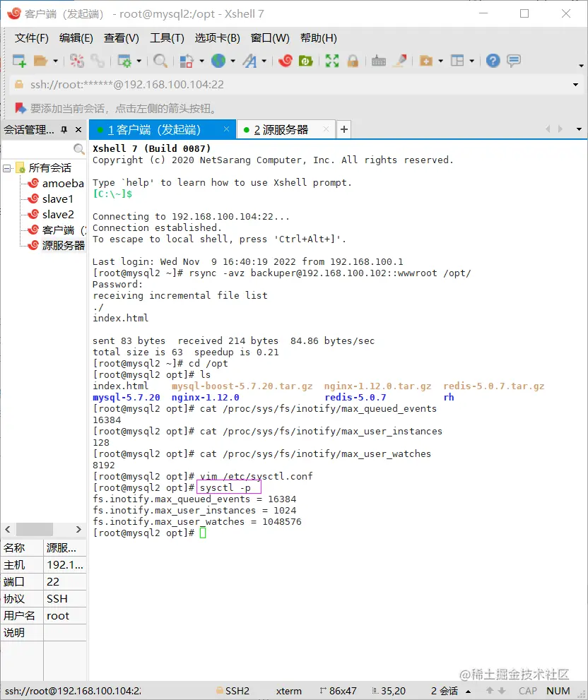The height and width of the screenshot is (700, 588).
Task: Click the globe encoding icon
Action: tap(218, 61)
